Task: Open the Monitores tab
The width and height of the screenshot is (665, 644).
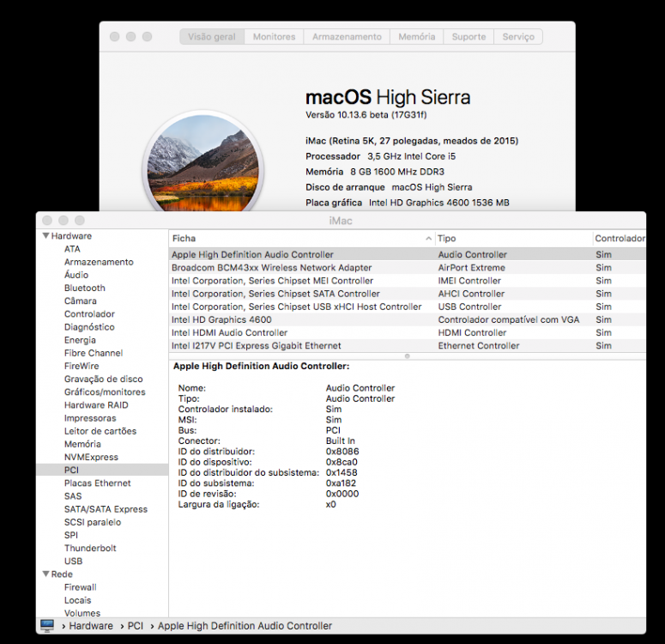Action: pos(274,37)
